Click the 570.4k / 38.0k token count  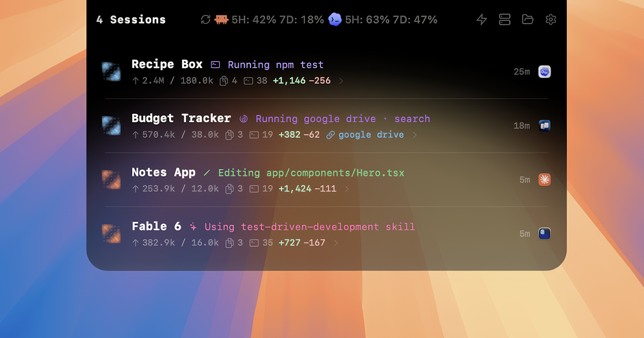point(180,135)
